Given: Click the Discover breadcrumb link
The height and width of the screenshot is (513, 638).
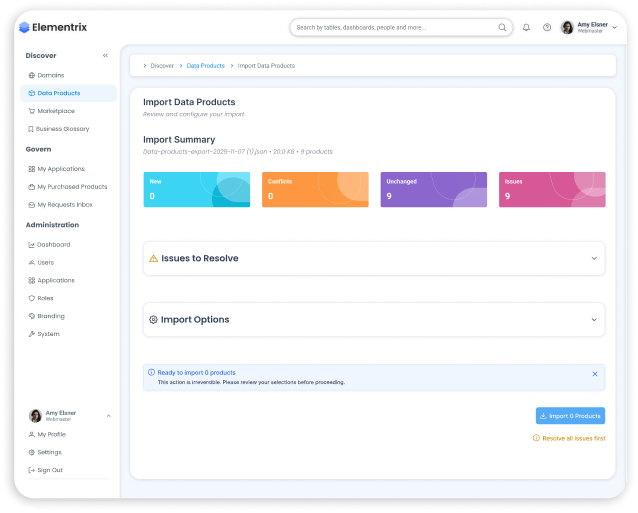Looking at the screenshot, I should point(162,66).
